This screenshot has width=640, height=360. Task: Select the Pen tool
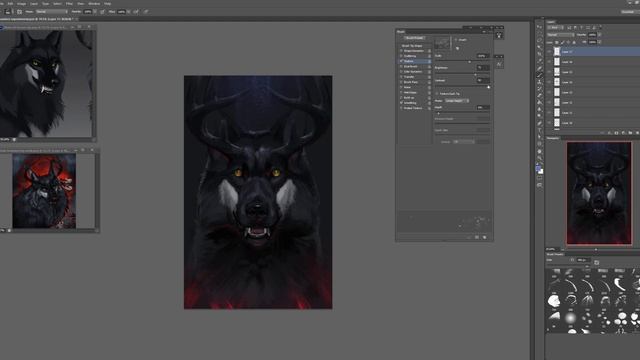540,123
